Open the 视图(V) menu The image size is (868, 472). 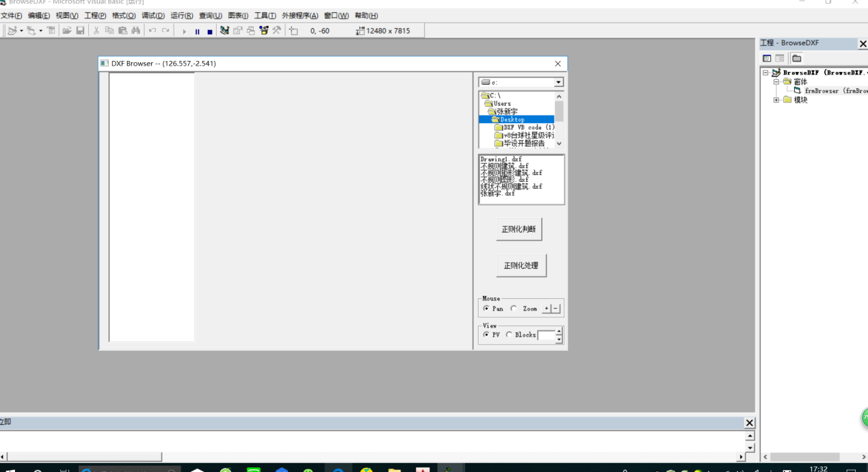pyautogui.click(x=67, y=16)
